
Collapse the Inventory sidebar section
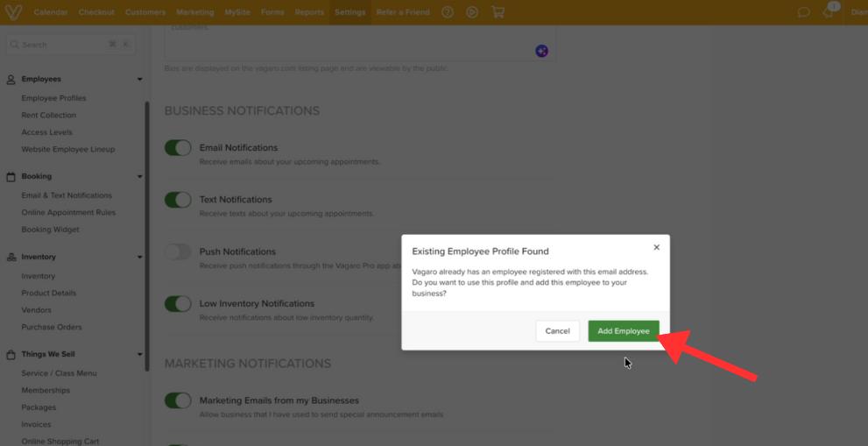tap(139, 257)
